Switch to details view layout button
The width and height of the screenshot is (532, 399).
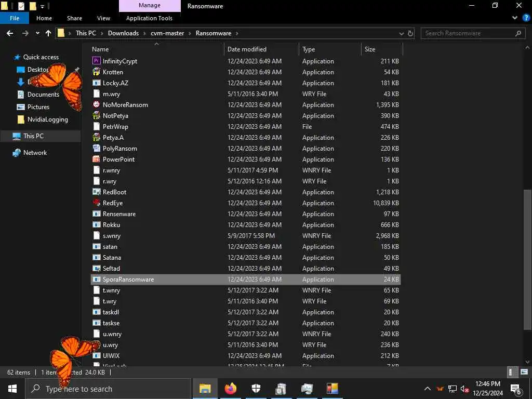pyautogui.click(x=512, y=372)
